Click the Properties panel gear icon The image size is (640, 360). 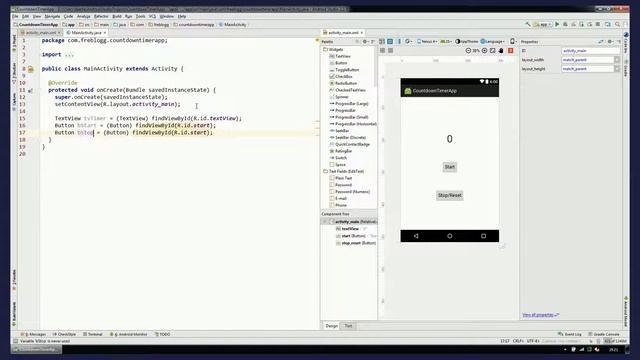[610, 42]
